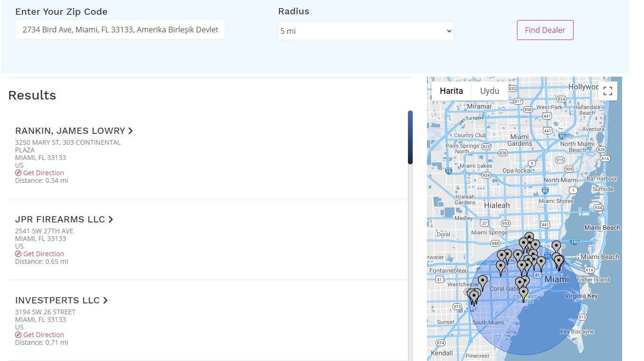The height and width of the screenshot is (361, 644).
Task: Open Get Direction link for JPR FIREARMS
Action: click(x=43, y=254)
